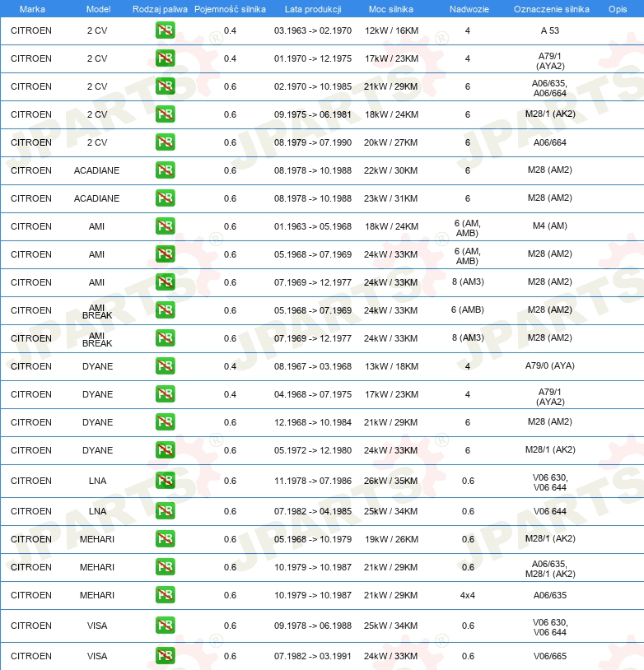This screenshot has width=644, height=670.
Task: Click the Lata produkcji column header
Action: point(313,9)
